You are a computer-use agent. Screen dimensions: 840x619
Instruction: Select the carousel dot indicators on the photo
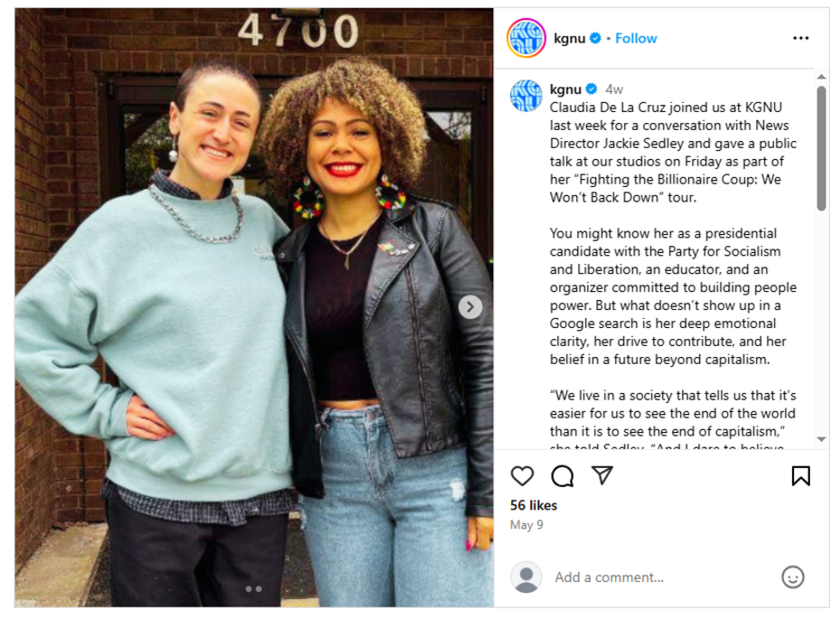tap(254, 589)
